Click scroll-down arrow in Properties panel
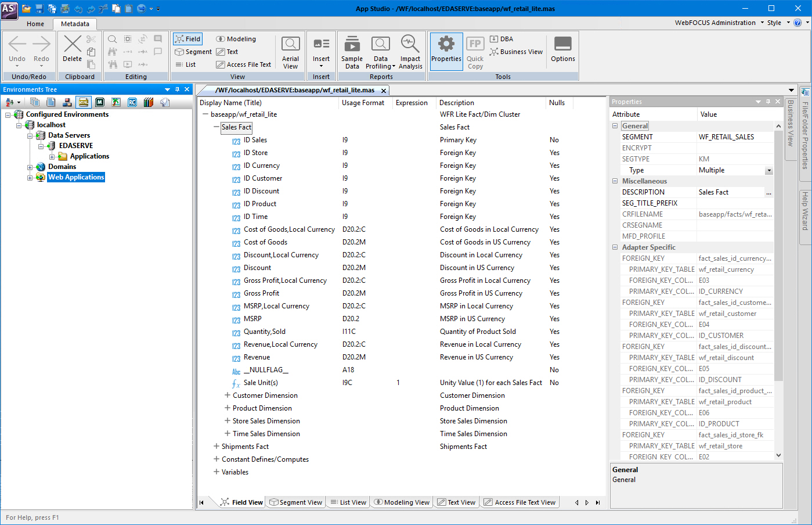 pyautogui.click(x=778, y=455)
